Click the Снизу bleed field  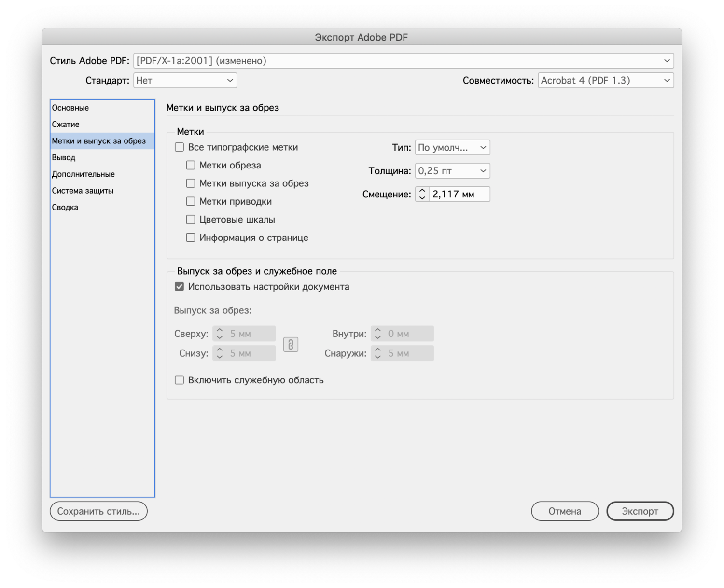click(x=251, y=353)
